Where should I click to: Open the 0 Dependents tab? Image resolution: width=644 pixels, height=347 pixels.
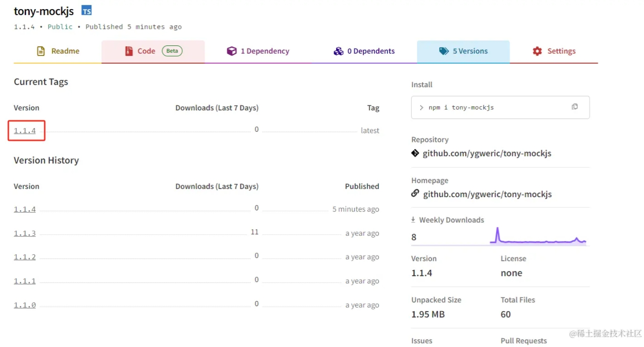coord(364,52)
